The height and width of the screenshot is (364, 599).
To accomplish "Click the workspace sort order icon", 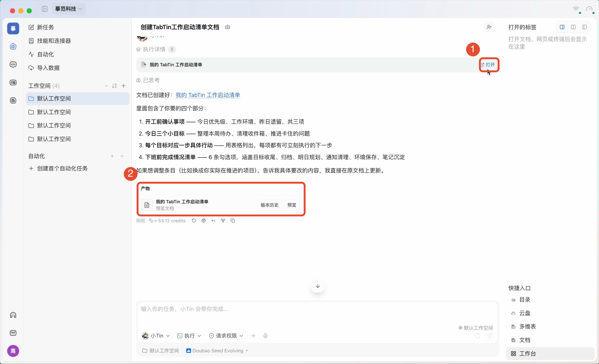I will [114, 86].
